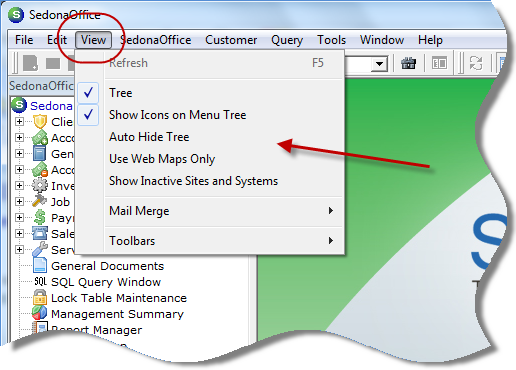
Task: Open the Help menu
Action: coord(430,40)
